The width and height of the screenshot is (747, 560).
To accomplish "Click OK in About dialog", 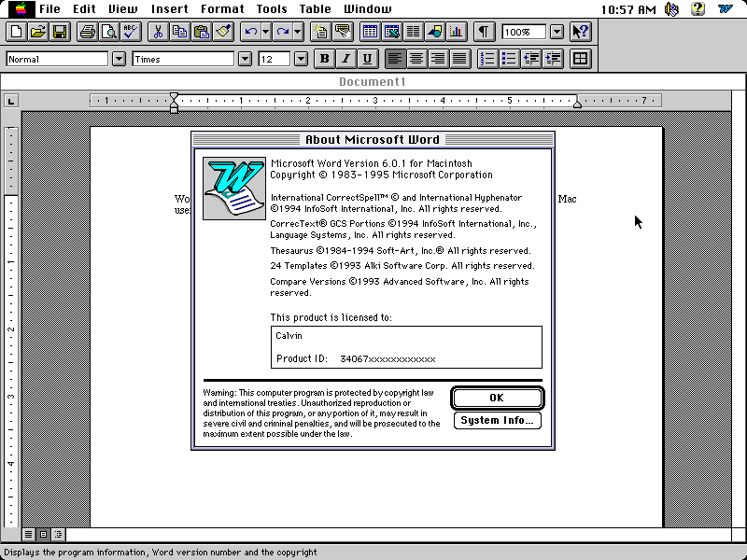I will pos(497,398).
